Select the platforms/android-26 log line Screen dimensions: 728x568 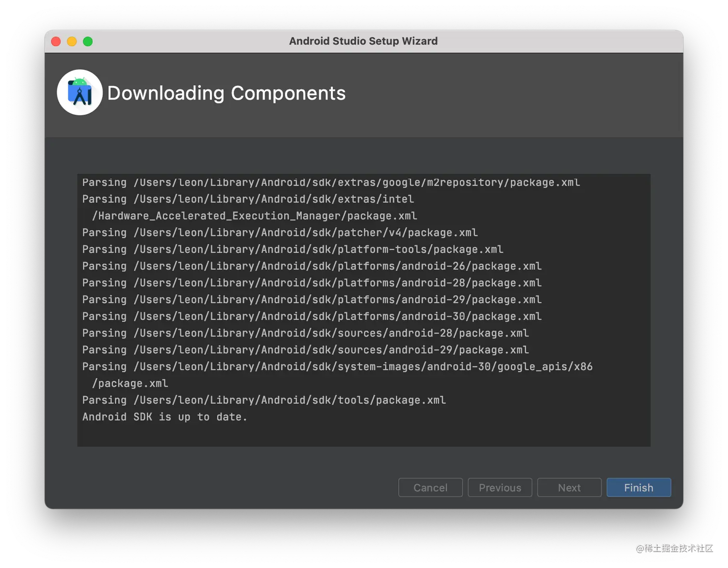[x=312, y=266]
